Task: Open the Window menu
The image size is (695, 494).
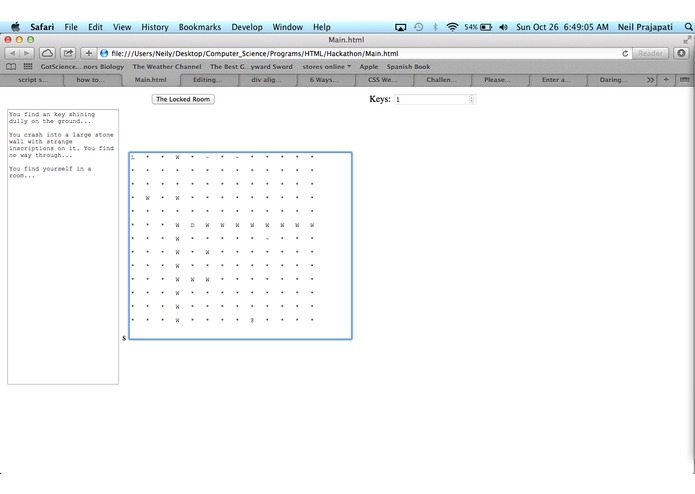Action: pyautogui.click(x=288, y=27)
